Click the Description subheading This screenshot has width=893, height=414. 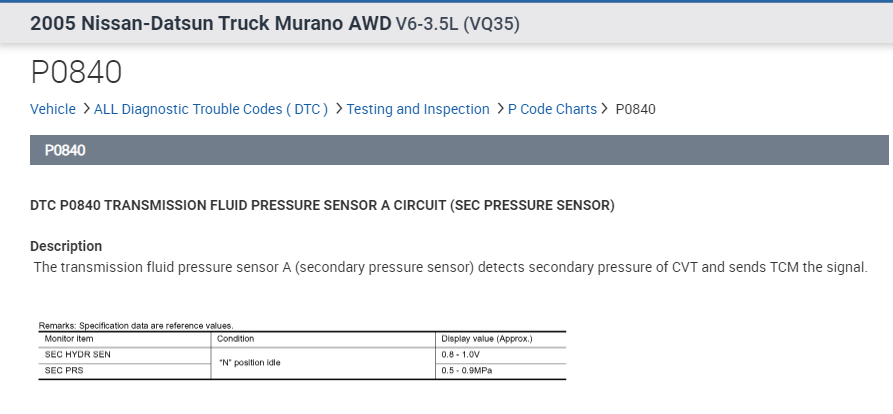[66, 246]
